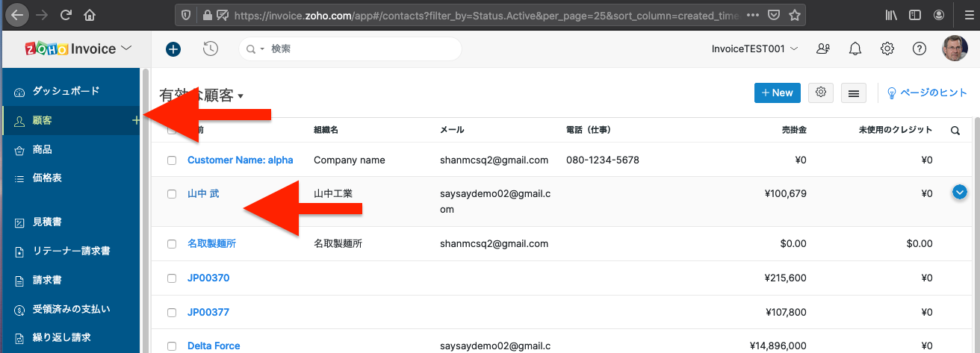
Task: Click the sidebar vertical scrollbar
Action: point(146,224)
